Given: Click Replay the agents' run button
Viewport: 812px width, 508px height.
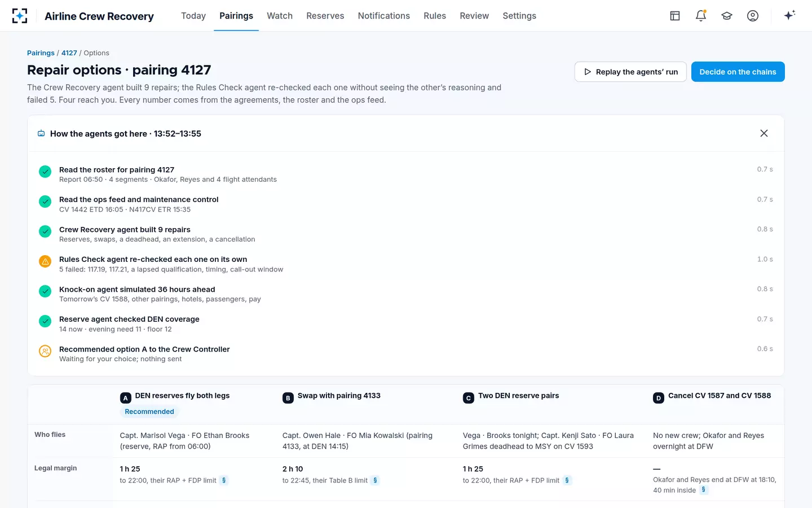Looking at the screenshot, I should click(x=630, y=72).
